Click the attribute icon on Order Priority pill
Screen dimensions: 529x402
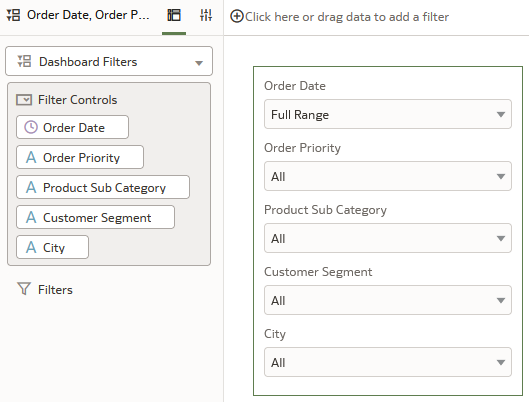(31, 157)
